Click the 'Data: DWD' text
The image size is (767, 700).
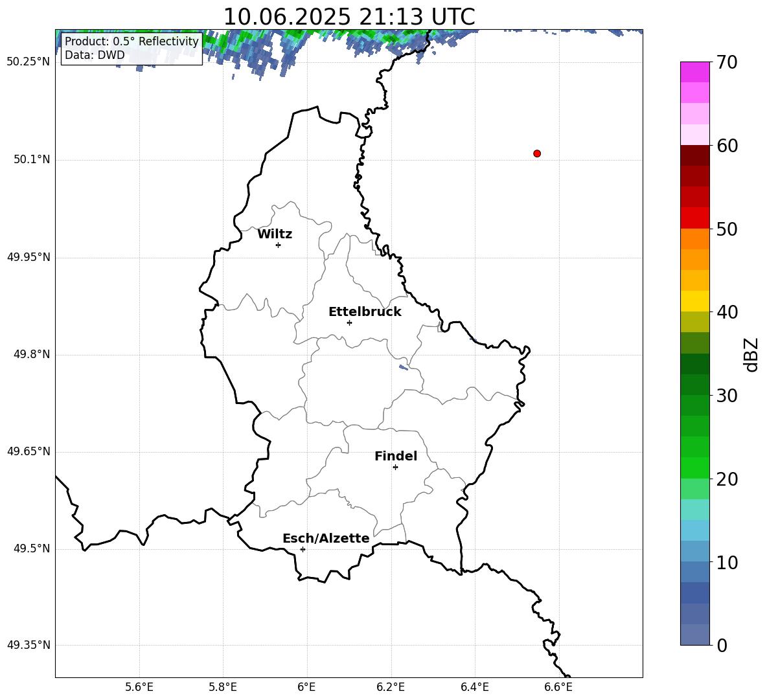point(95,55)
